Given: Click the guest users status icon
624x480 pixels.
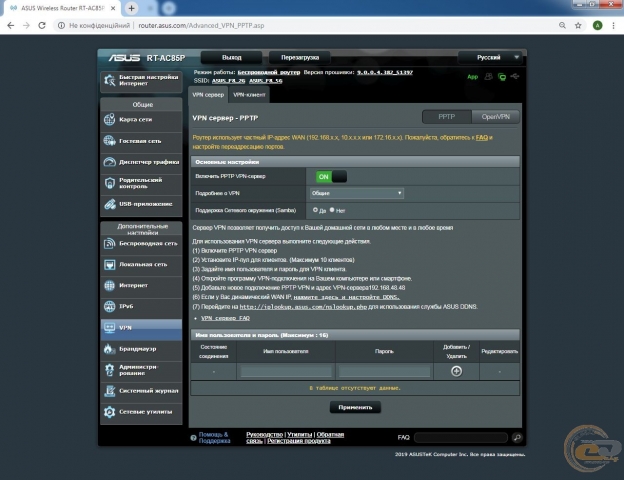Looking at the screenshot, I should click(488, 76).
